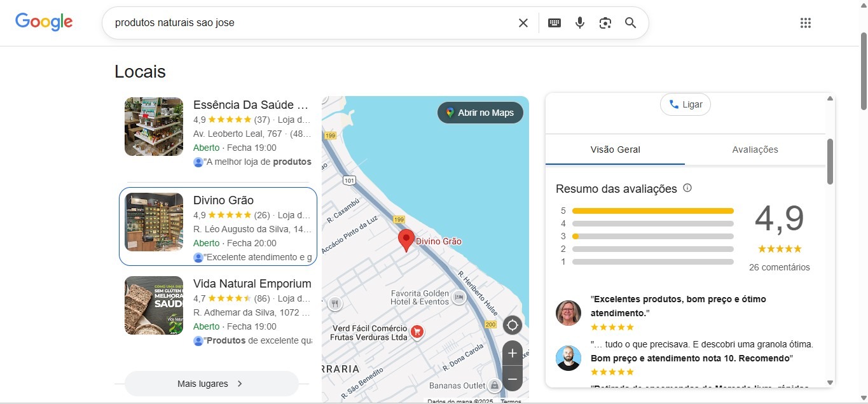
Task: Click review mentioning "granola ótima"
Action: pos(702,351)
